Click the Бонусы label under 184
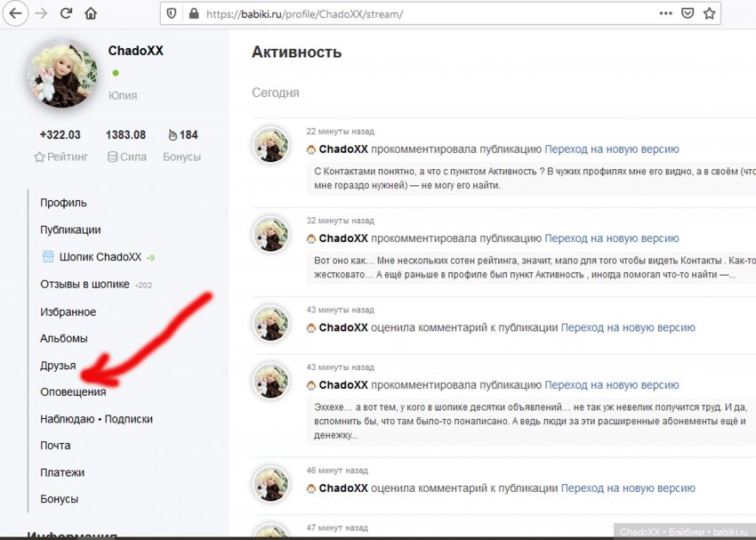 181,157
